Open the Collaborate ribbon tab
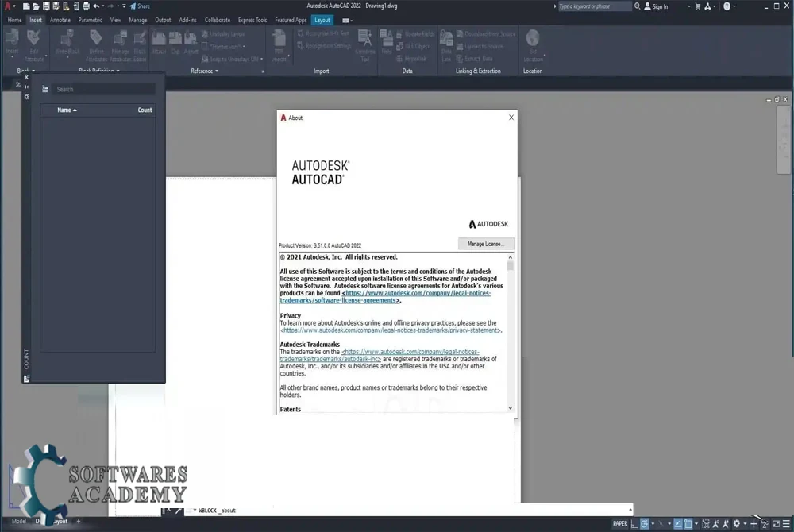 coord(218,20)
